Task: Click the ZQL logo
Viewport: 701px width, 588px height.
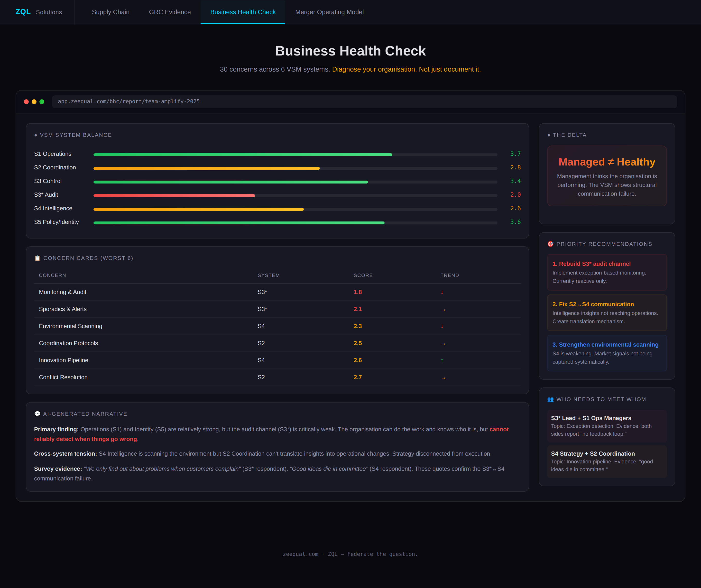Action: 23,12
